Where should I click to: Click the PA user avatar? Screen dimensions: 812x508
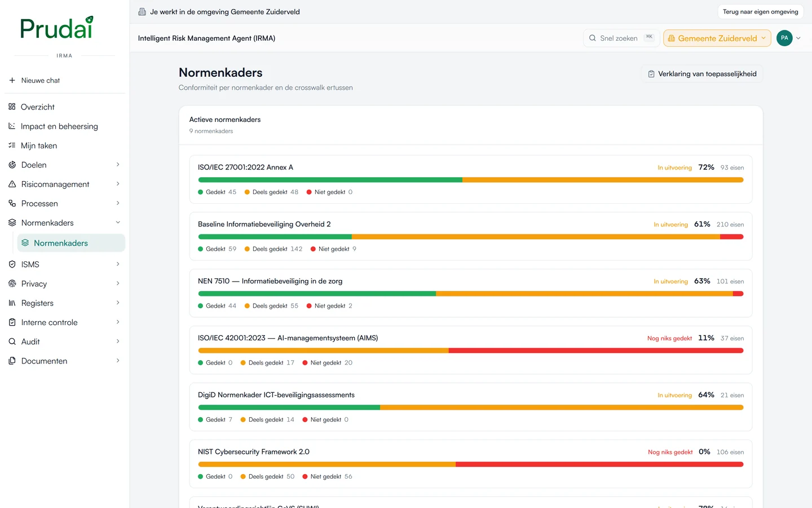tap(784, 38)
